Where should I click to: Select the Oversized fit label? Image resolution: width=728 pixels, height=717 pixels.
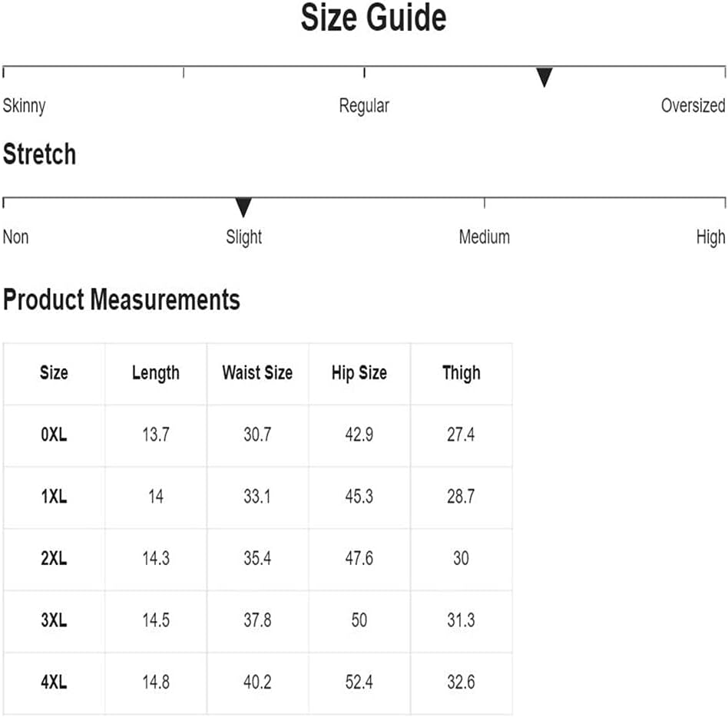point(693,106)
